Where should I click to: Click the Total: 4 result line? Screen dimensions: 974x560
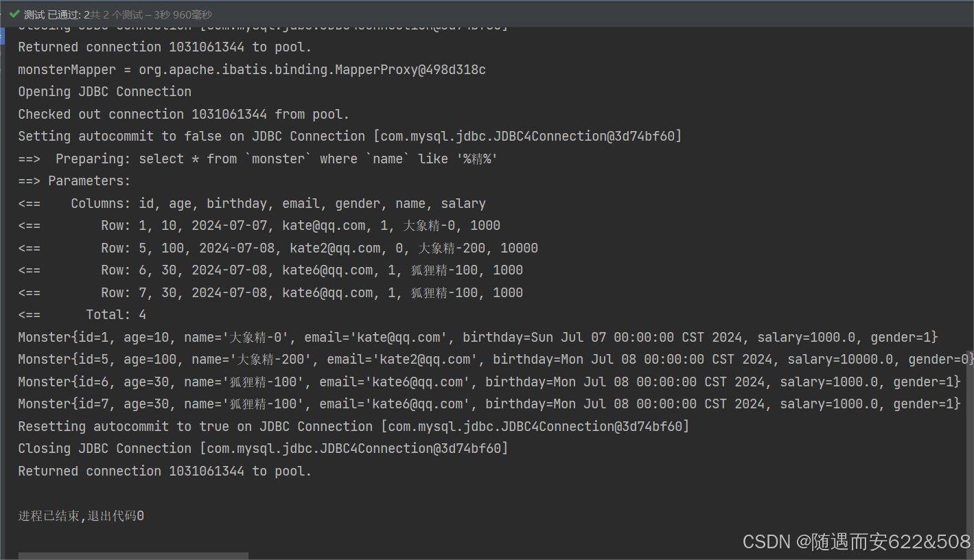point(82,315)
